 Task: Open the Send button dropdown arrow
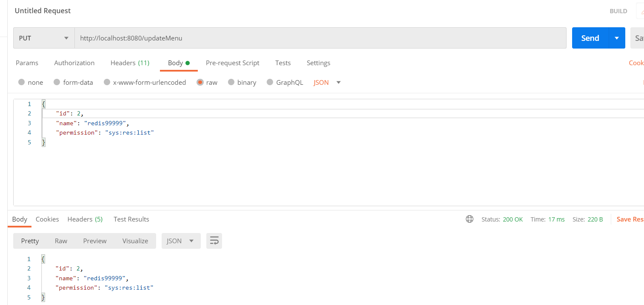point(617,38)
